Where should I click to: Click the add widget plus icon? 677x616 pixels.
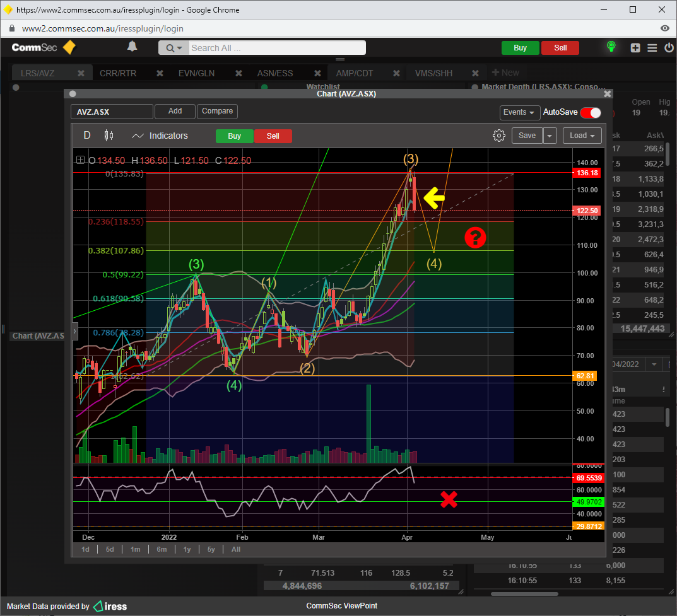point(635,48)
